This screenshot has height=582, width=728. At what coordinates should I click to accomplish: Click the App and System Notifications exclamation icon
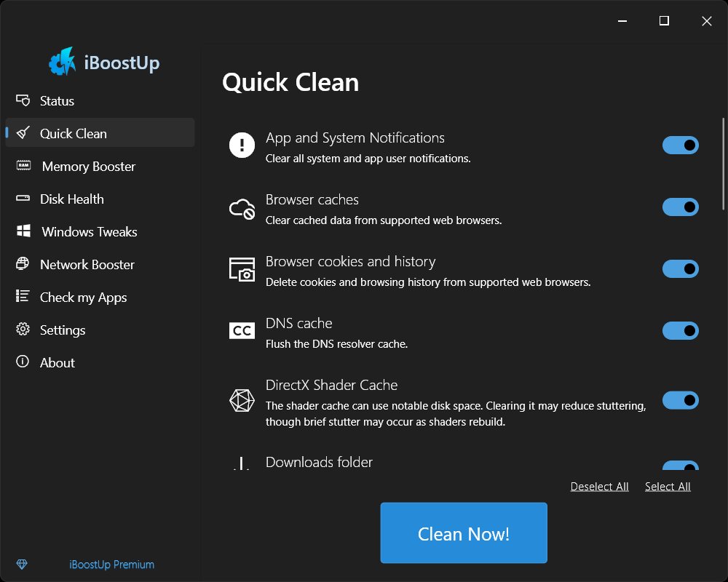click(x=242, y=145)
